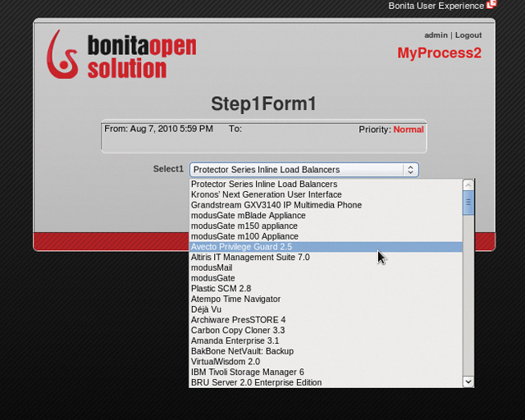Click the Bonita Open Solution logo
Image resolution: width=525 pixels, height=420 pixels.
pos(121,55)
